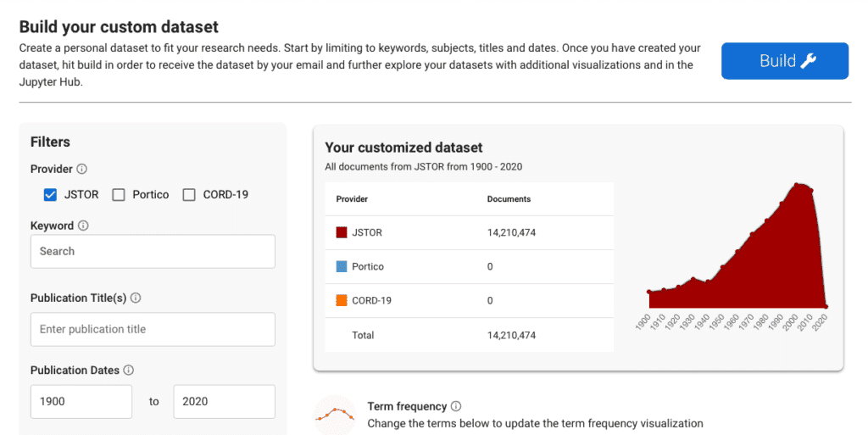
Task: Open the Provider info icon
Action: tap(82, 169)
